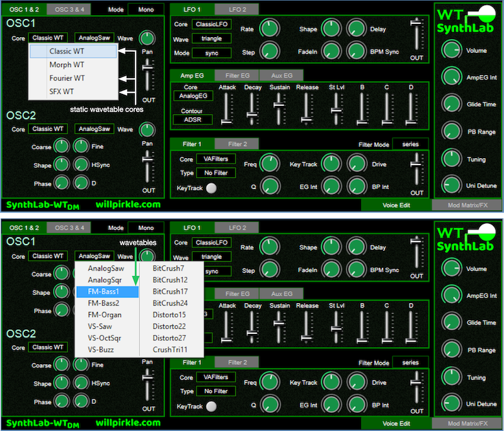Select VS-Buzz wavetable
The height and width of the screenshot is (431, 504).
pyautogui.click(x=107, y=349)
